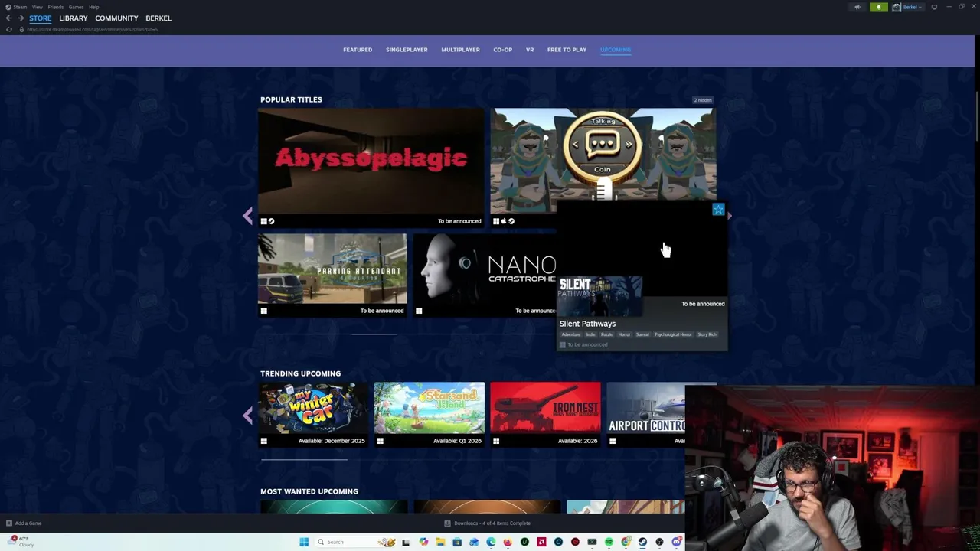Go to the LIBRARY section

tap(73, 18)
